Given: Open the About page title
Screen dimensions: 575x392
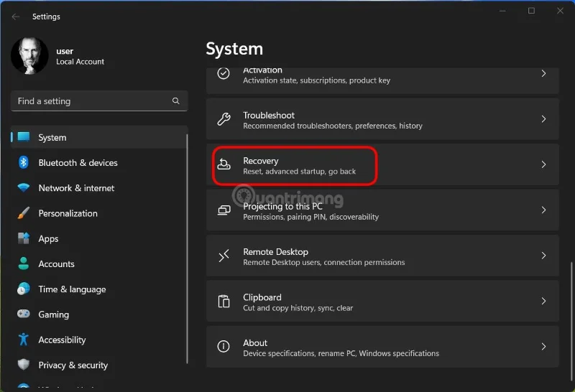Looking at the screenshot, I should (x=255, y=343).
